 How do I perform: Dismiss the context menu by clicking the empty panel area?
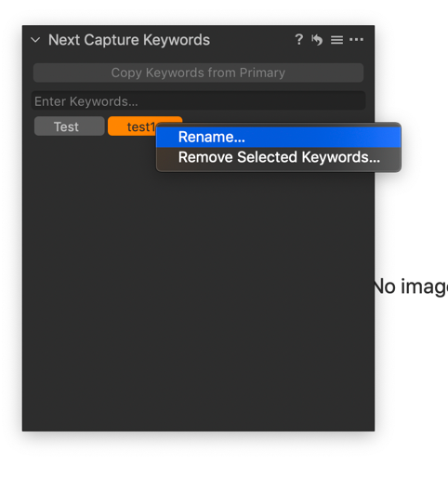click(198, 279)
